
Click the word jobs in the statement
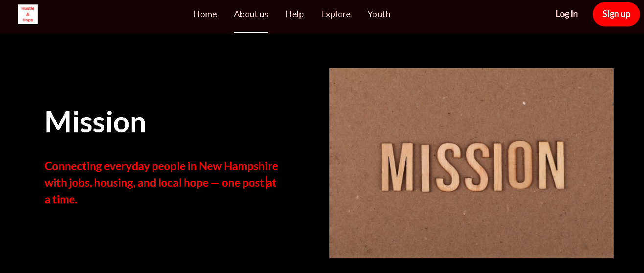pos(78,183)
